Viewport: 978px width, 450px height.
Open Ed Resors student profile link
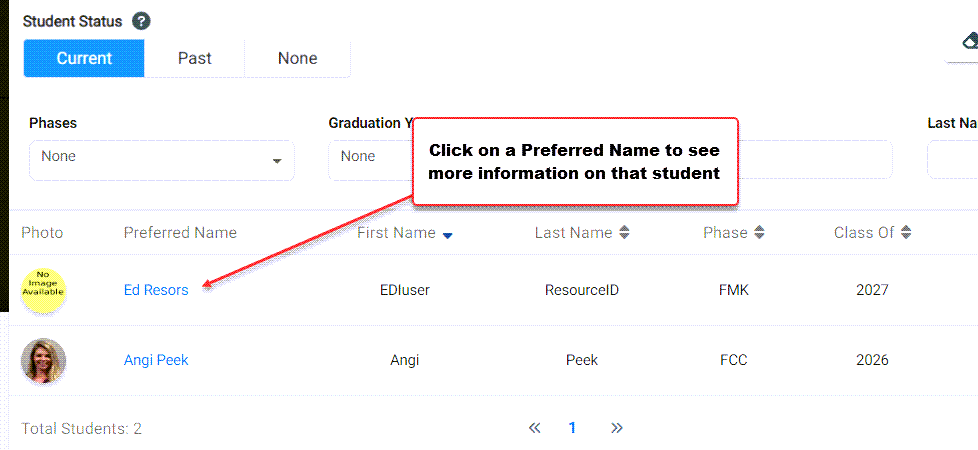[156, 290]
